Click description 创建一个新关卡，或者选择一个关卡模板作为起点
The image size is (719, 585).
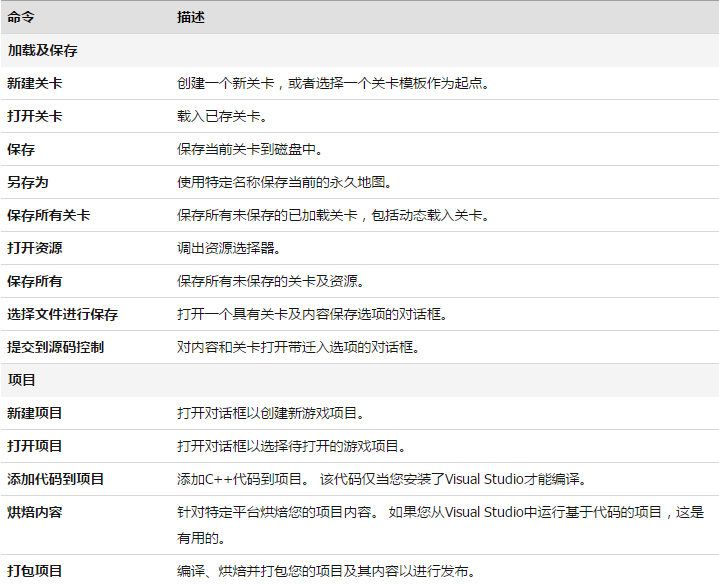[x=333, y=83]
